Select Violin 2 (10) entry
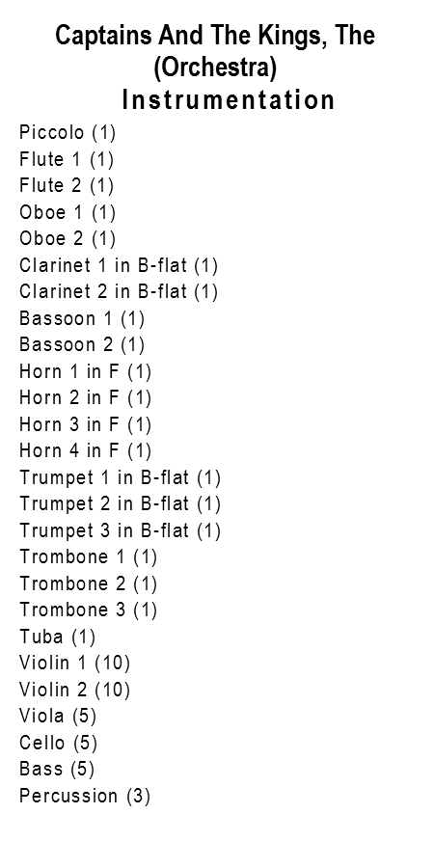The width and height of the screenshot is (434, 868). 74,690
